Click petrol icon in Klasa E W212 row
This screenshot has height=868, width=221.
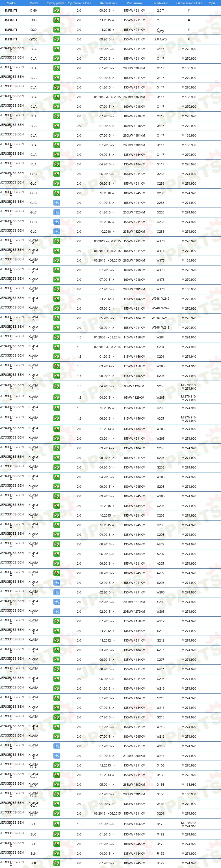pos(57,621)
